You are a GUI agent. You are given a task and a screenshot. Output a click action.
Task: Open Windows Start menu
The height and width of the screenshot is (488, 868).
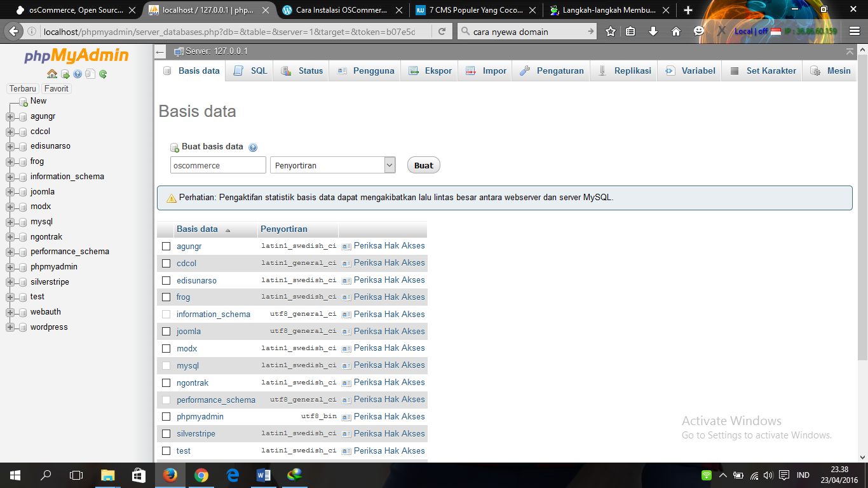(15, 475)
